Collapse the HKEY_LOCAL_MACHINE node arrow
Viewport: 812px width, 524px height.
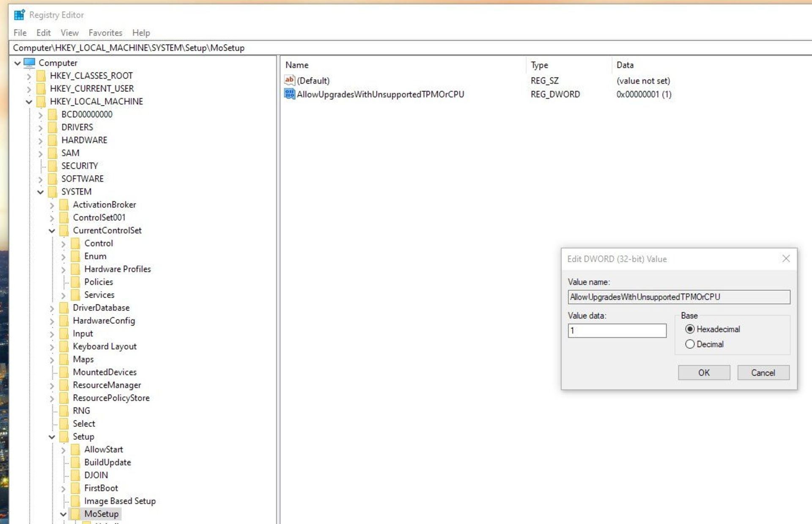coord(29,102)
